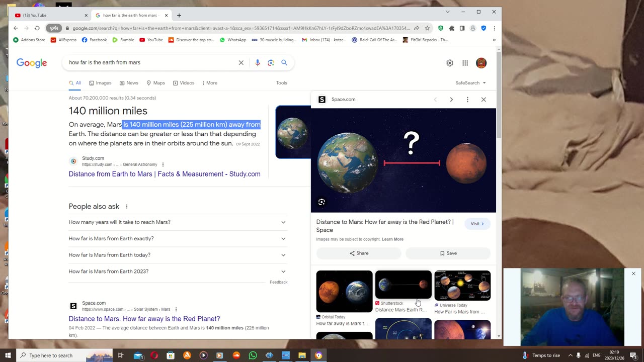Image resolution: width=644 pixels, height=362 pixels.
Task: Select the All results tab
Action: click(x=75, y=83)
